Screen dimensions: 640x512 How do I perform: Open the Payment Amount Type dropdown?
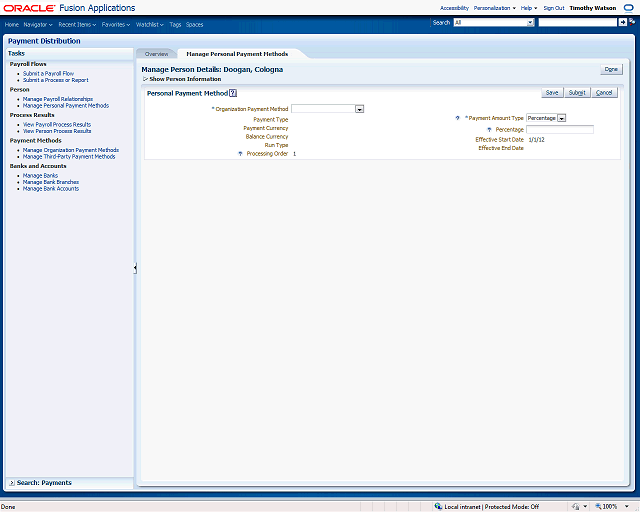coord(562,118)
